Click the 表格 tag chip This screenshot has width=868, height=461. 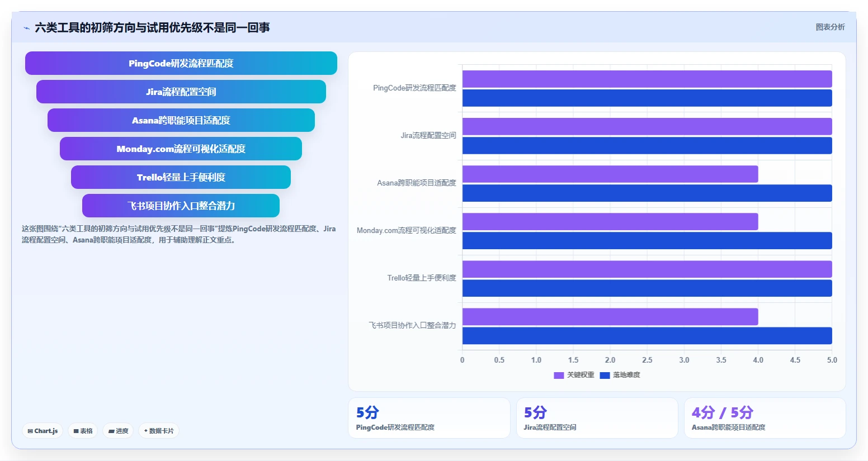click(83, 431)
